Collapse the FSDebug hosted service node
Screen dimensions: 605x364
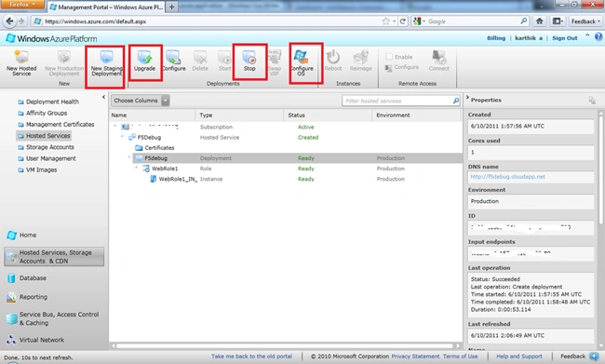122,136
